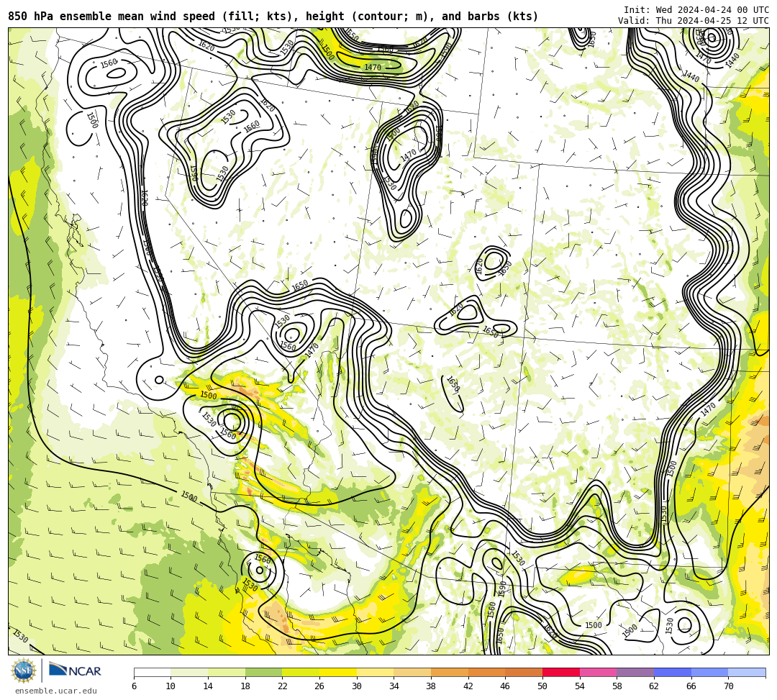
Task: Click the colorbar label '46'
Action: pyautogui.click(x=506, y=686)
